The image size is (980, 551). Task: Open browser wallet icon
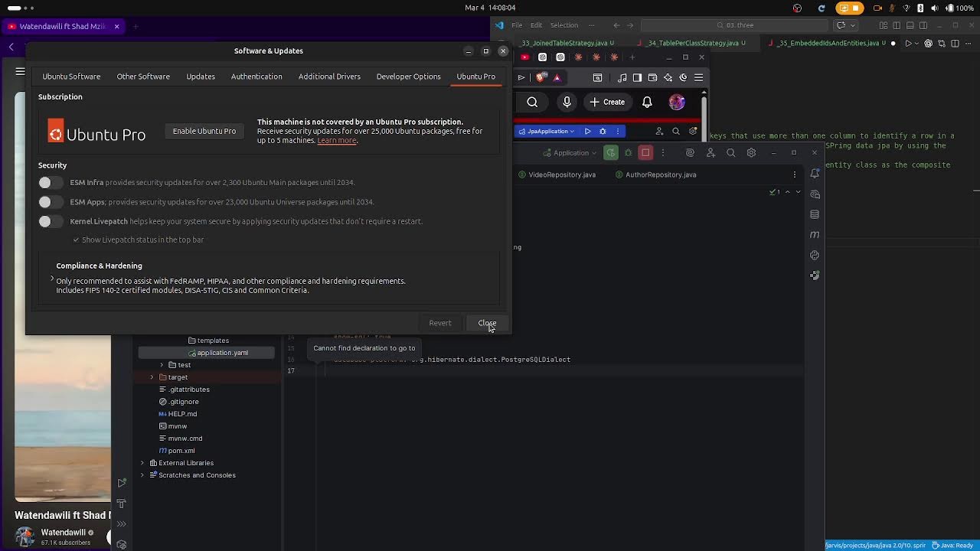[652, 77]
